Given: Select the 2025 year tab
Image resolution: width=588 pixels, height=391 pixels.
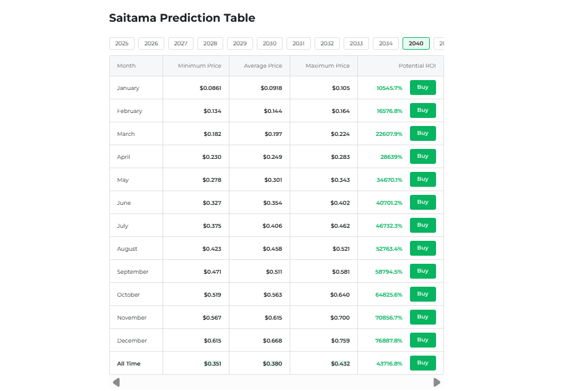Looking at the screenshot, I should click(x=122, y=43).
